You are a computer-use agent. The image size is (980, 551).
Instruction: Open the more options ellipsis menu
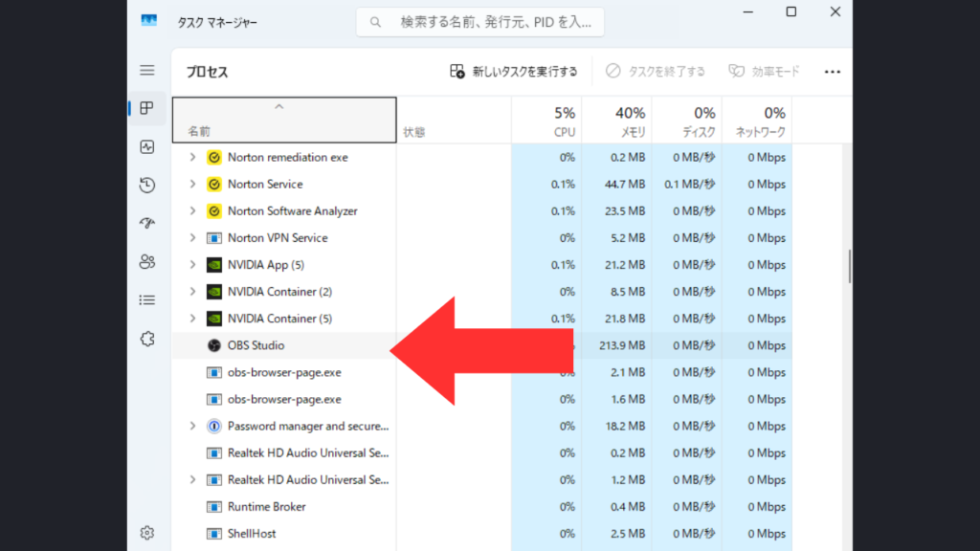pyautogui.click(x=832, y=72)
